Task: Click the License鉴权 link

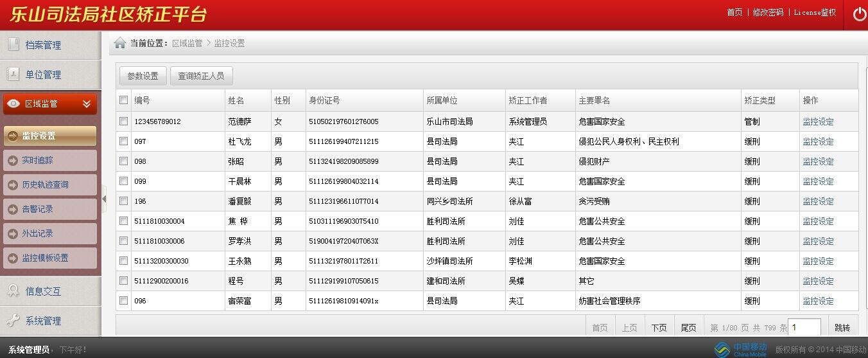Action: click(x=815, y=12)
